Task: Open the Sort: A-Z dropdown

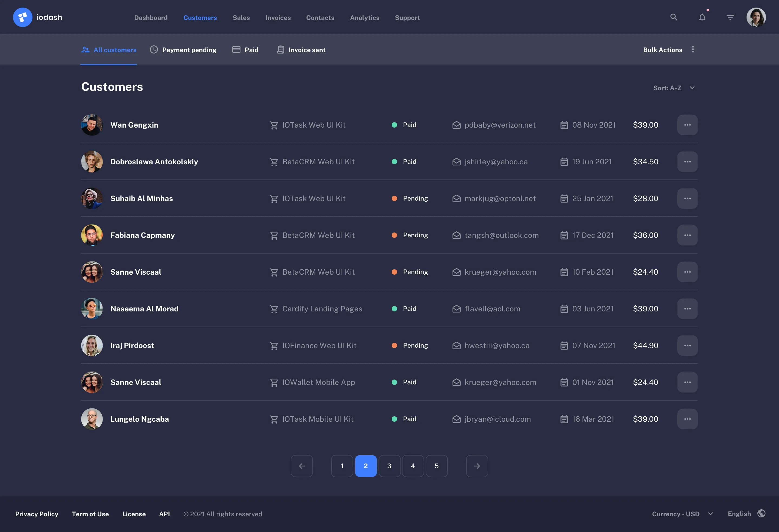Action: [674, 88]
